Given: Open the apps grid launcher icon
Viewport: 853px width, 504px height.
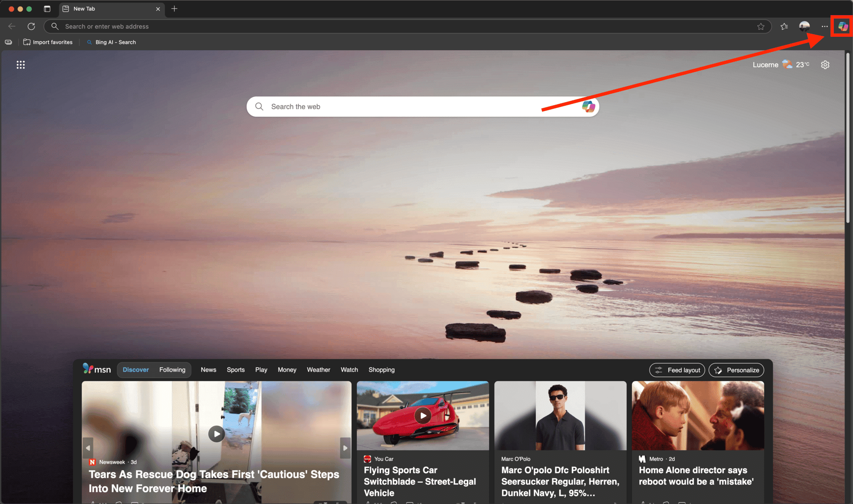Looking at the screenshot, I should click(20, 65).
